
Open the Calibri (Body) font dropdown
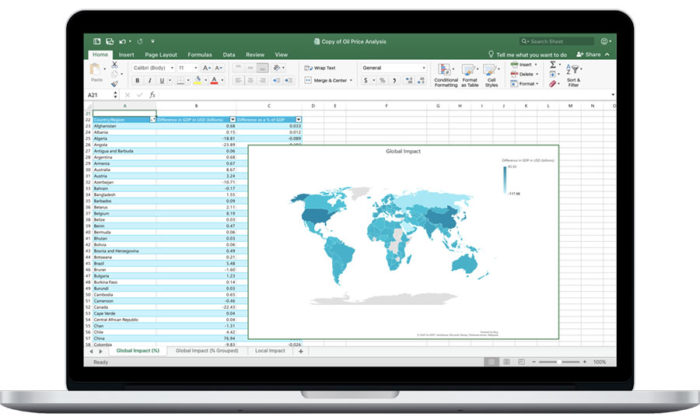click(x=153, y=68)
